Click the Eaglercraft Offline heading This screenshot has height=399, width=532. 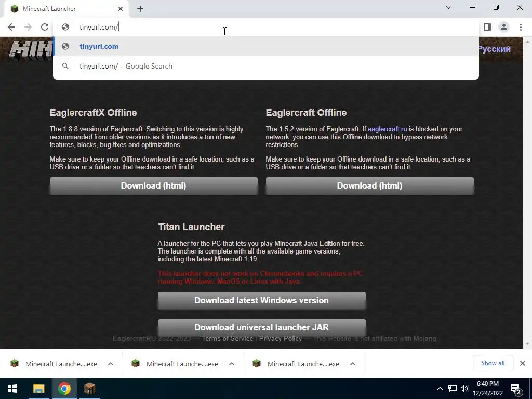pyautogui.click(x=306, y=113)
